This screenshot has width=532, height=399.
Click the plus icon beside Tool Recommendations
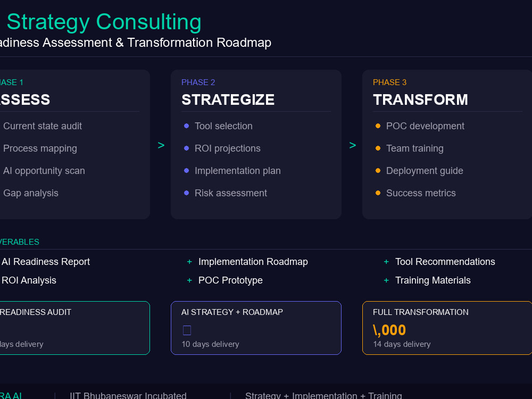(386, 262)
